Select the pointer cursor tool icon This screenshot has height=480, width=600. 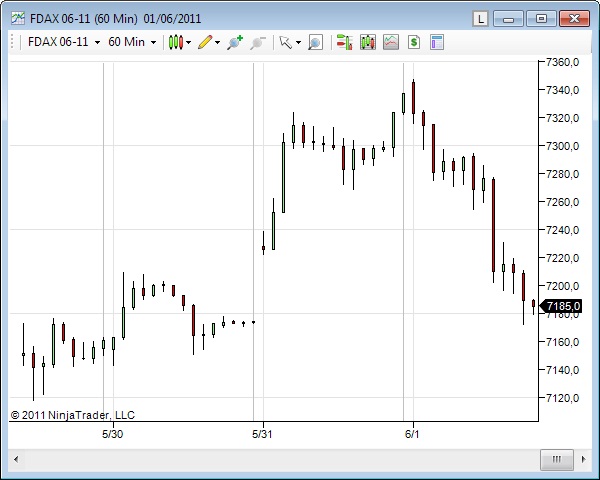(285, 42)
